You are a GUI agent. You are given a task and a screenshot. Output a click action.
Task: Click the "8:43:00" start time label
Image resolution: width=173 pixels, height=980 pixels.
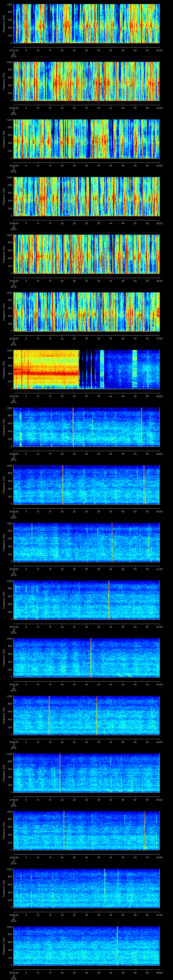coord(14,742)
